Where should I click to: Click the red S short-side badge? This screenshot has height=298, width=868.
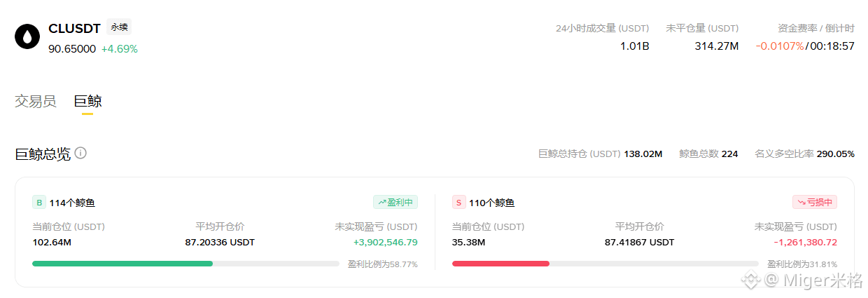[x=459, y=203]
